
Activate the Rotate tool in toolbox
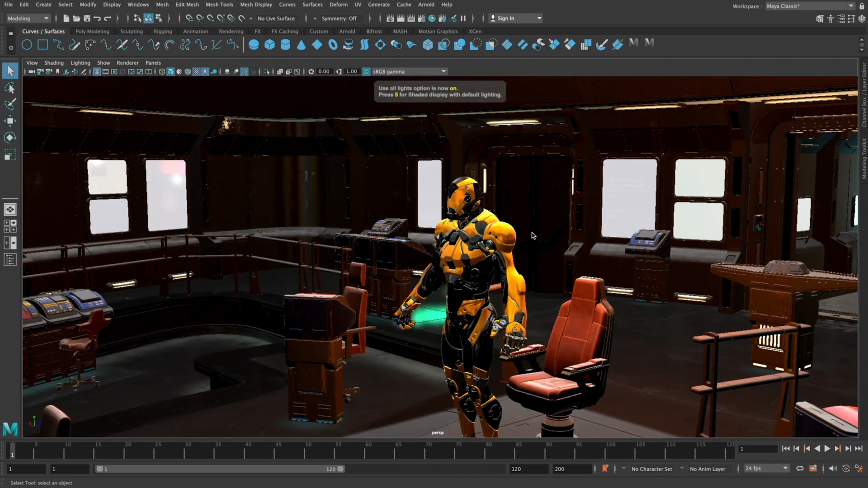(x=10, y=138)
